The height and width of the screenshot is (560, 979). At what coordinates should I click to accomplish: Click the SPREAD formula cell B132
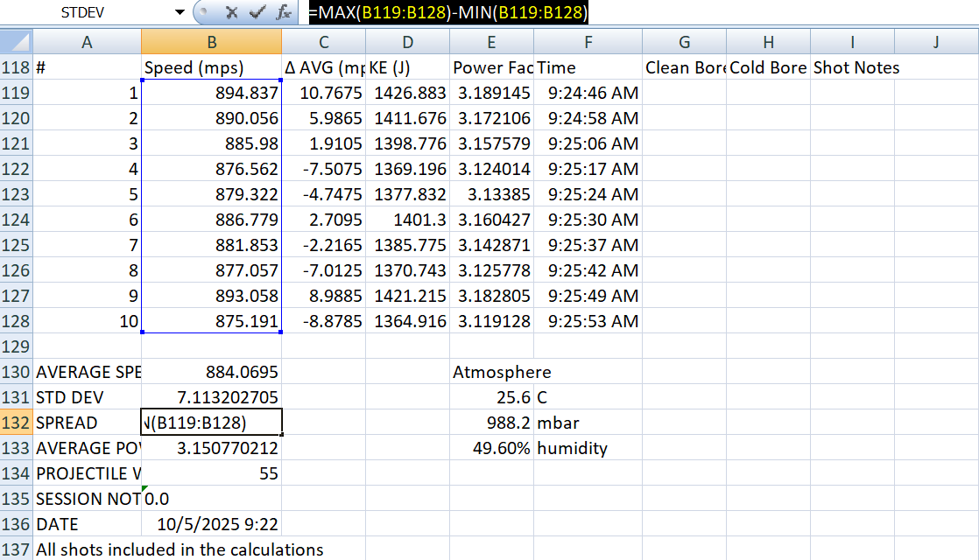point(211,423)
